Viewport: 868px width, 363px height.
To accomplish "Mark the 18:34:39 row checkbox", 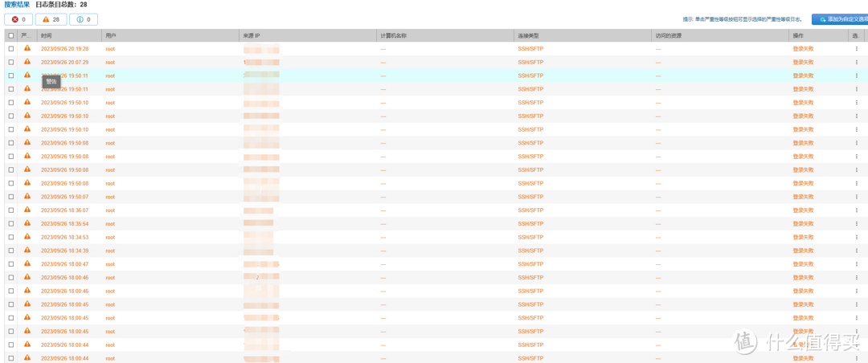I will (11, 251).
